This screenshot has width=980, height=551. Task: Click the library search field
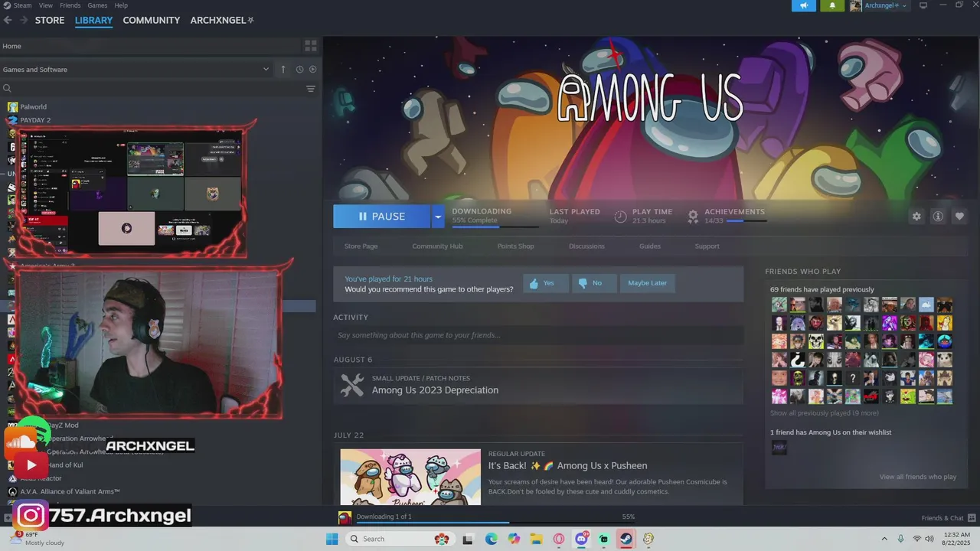point(152,89)
